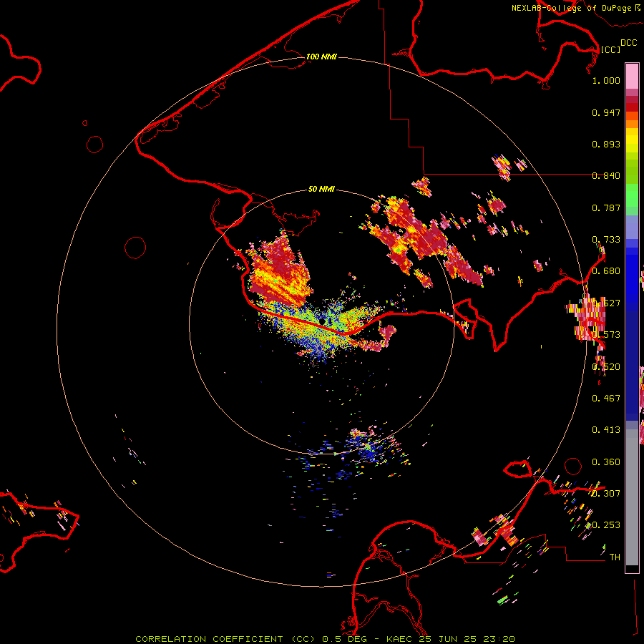
Task: Click the 0.947 scale value
Action: pyautogui.click(x=606, y=112)
